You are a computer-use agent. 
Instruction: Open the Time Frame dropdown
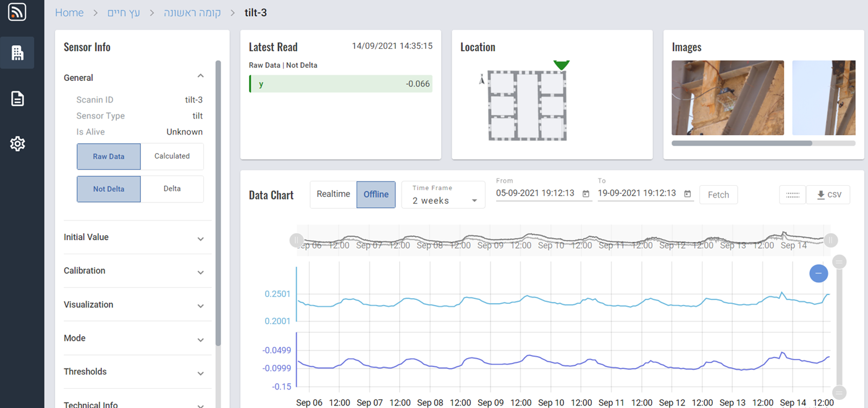coord(444,195)
